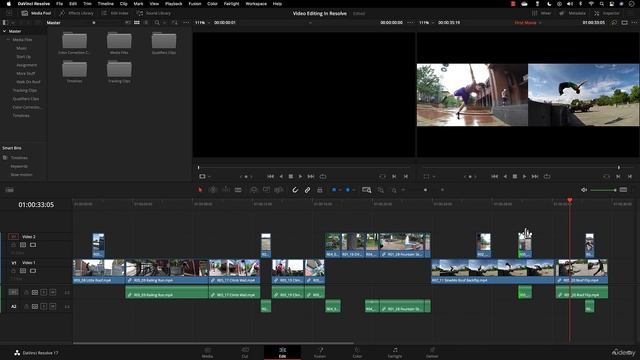Image resolution: width=640 pixels, height=360 pixels.
Task: Toggle the Media Pool panel
Action: pyautogui.click(x=36, y=13)
